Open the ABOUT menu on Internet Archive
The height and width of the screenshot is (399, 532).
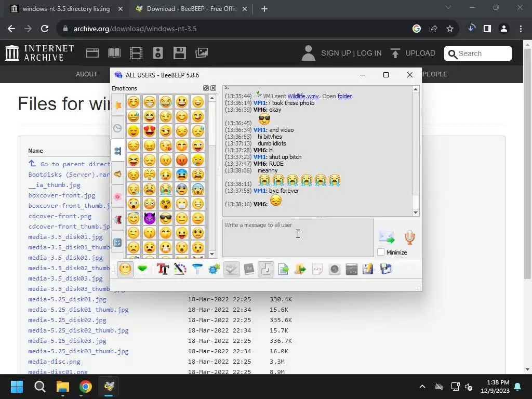[x=87, y=74]
